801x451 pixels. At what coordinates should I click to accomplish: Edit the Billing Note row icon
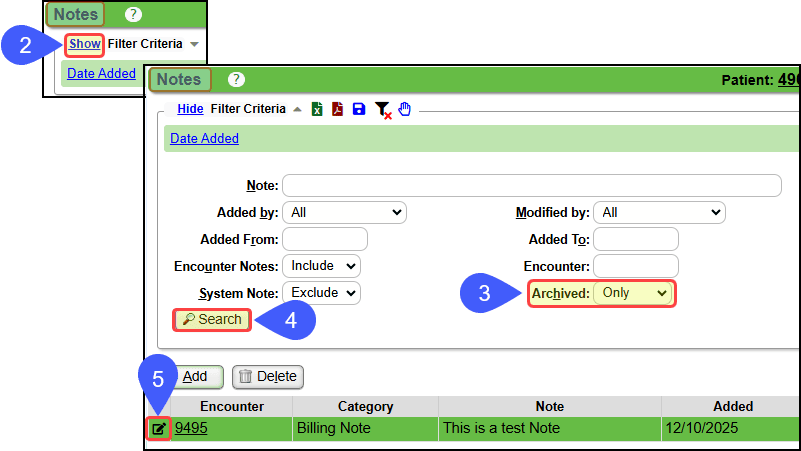(x=159, y=429)
